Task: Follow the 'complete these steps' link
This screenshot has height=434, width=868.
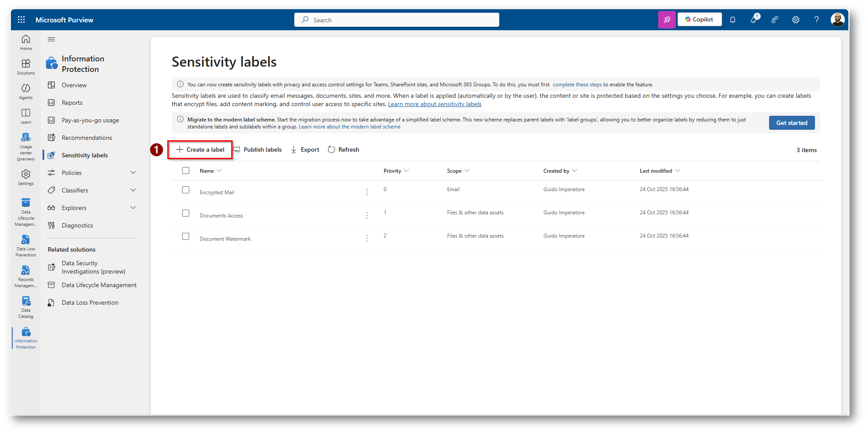Action: pos(577,85)
